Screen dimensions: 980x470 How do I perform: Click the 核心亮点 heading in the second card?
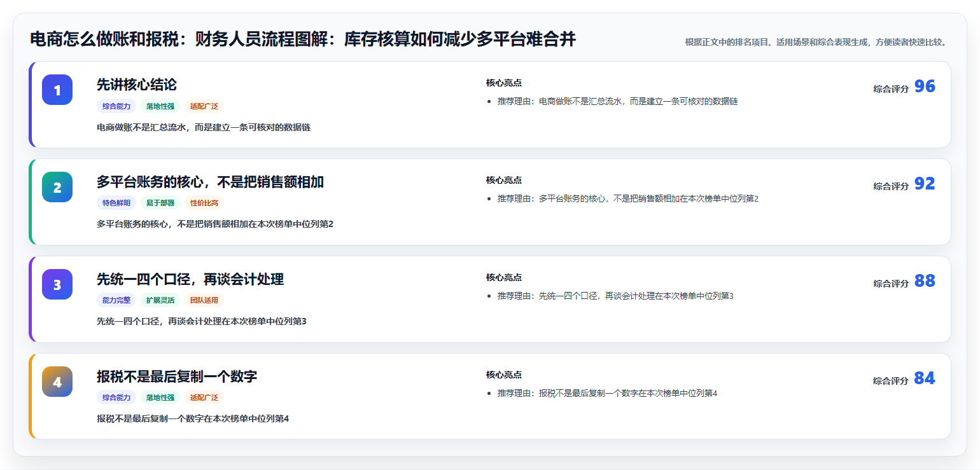click(504, 180)
